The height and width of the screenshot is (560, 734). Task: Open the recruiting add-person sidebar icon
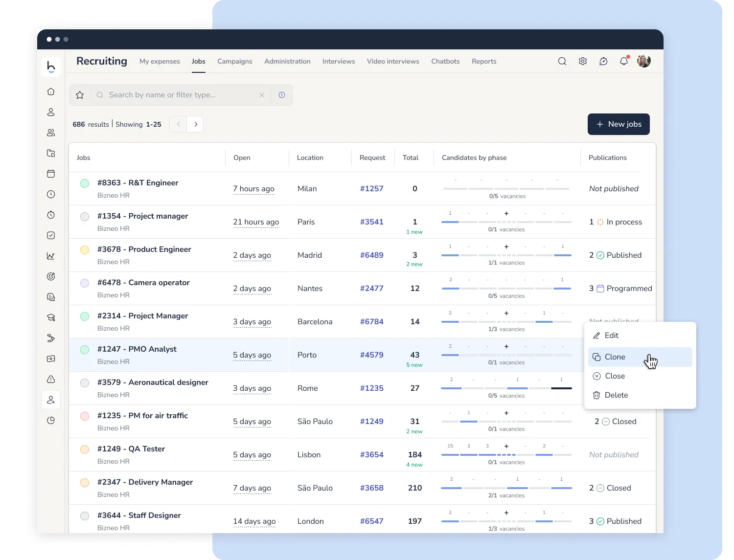51,400
